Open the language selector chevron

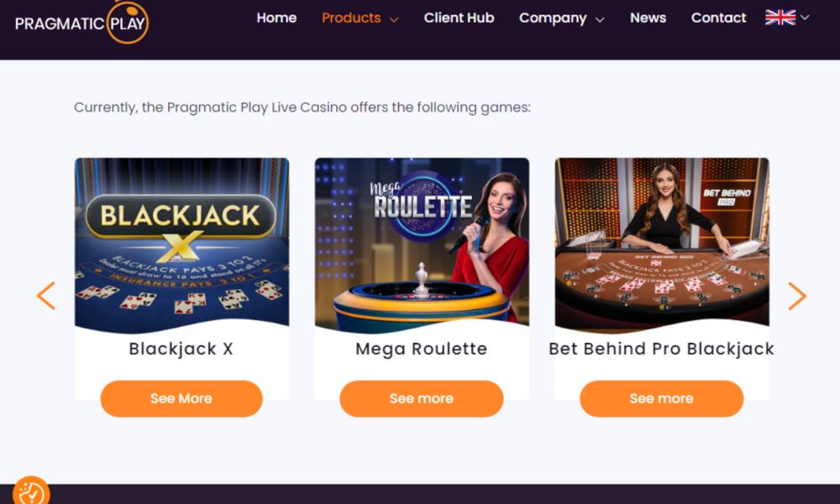pos(805,17)
